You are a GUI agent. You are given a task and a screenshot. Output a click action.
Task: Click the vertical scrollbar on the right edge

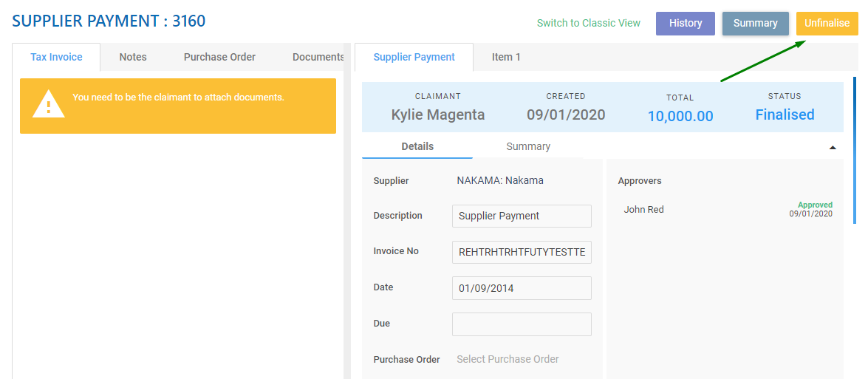click(855, 151)
